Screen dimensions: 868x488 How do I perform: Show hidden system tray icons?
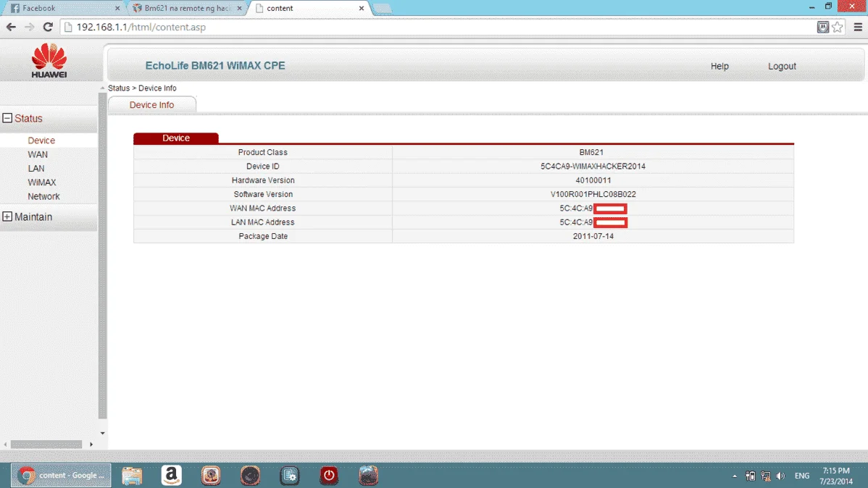coord(735,476)
